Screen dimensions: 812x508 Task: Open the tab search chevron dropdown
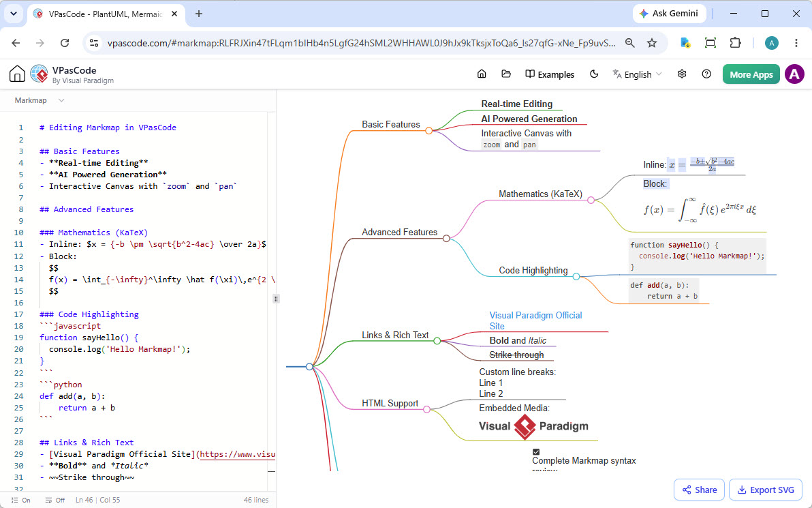point(14,14)
